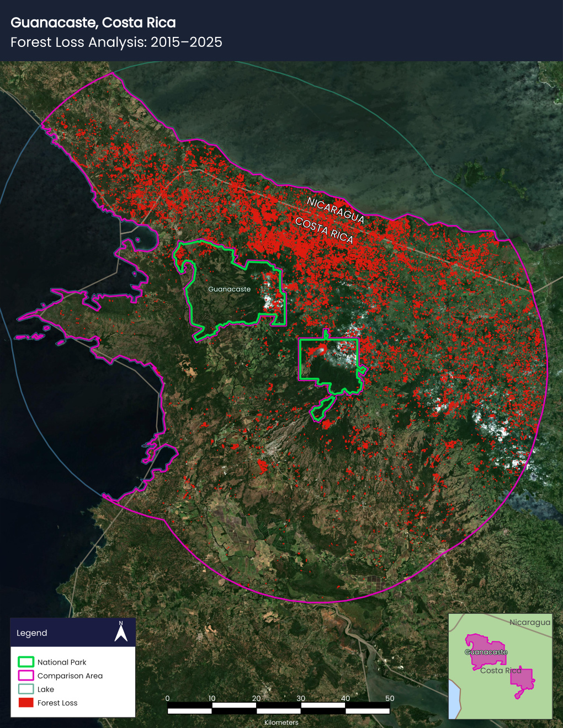Click the Guanacaste, Costa Rica title
563x728 pixels.
click(x=93, y=23)
